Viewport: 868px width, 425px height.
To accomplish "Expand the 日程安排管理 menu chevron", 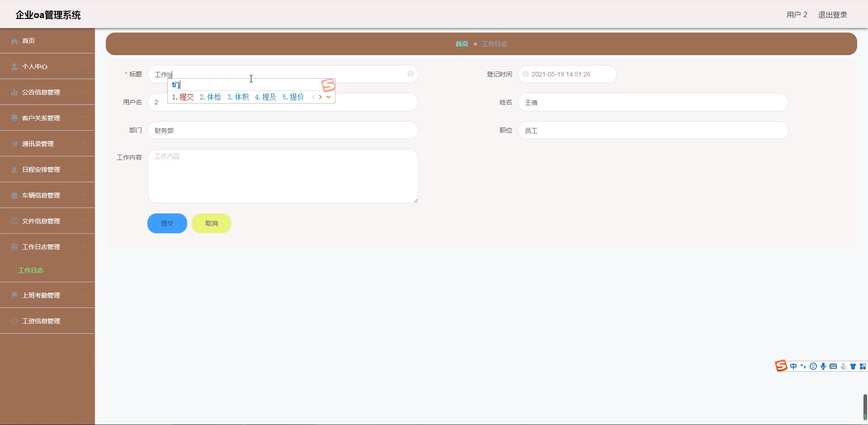I will (x=83, y=169).
